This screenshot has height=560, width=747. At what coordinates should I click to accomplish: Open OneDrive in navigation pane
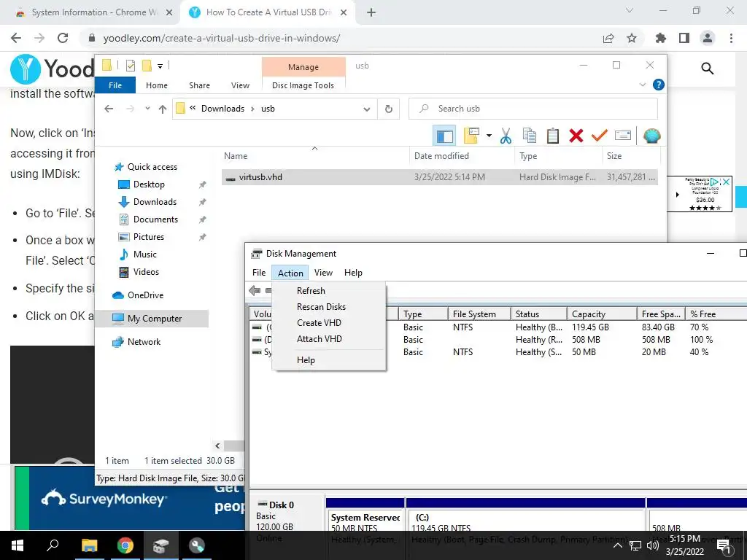point(145,295)
